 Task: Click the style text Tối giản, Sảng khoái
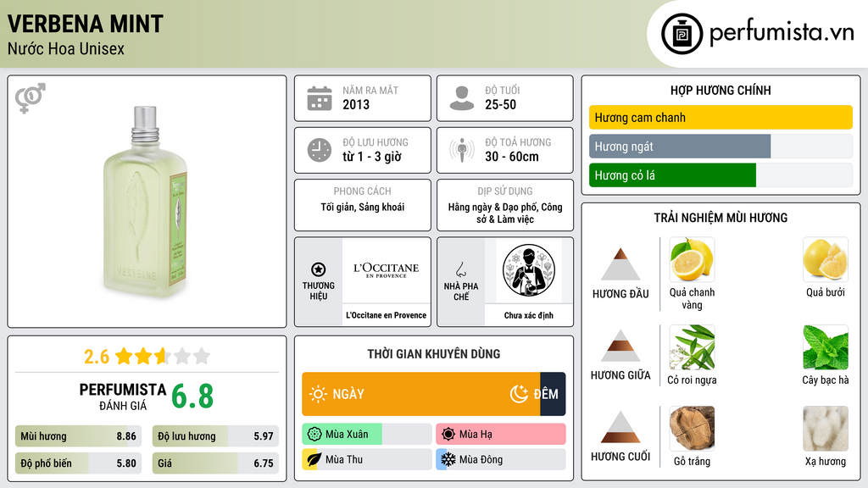363,207
